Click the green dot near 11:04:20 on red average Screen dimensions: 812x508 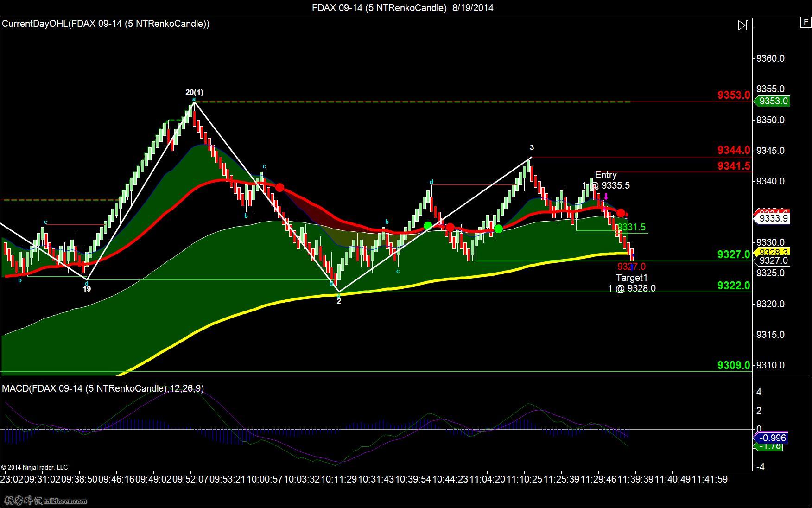click(x=498, y=229)
